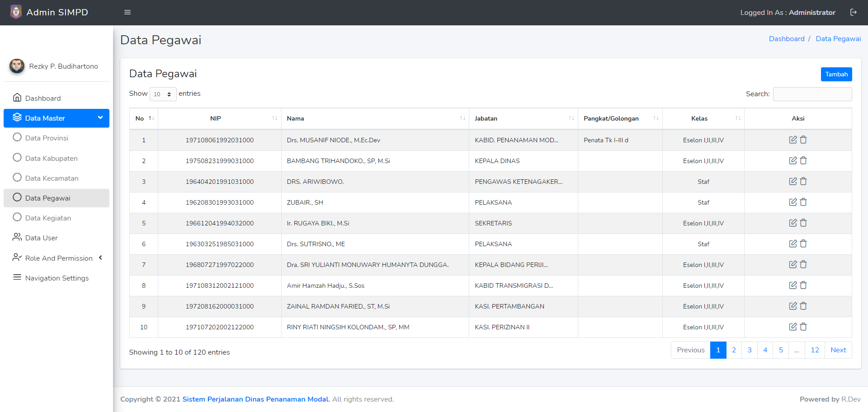This screenshot has width=868, height=412.
Task: Go to Navigation Settings in sidebar
Action: point(57,278)
